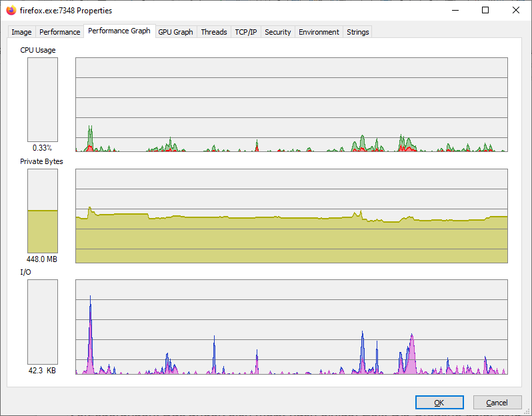Click the OK button
This screenshot has height=416, width=532.
[439, 403]
